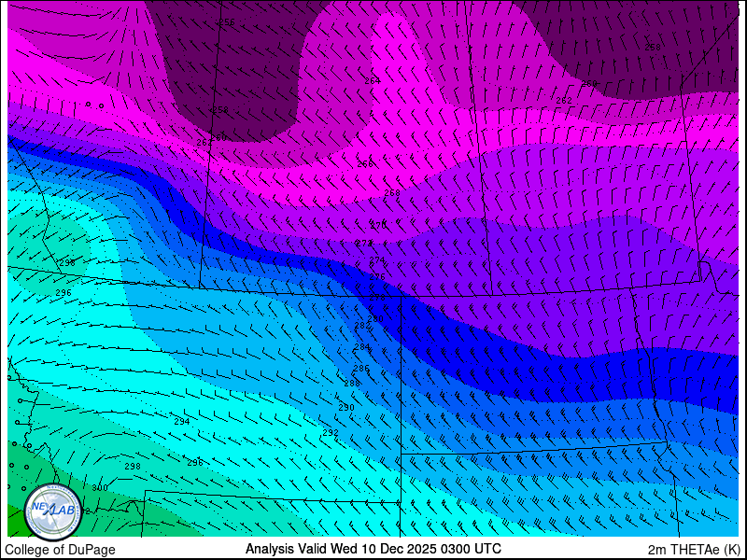Select the 270 contour label
The image size is (747, 560).
(378, 225)
